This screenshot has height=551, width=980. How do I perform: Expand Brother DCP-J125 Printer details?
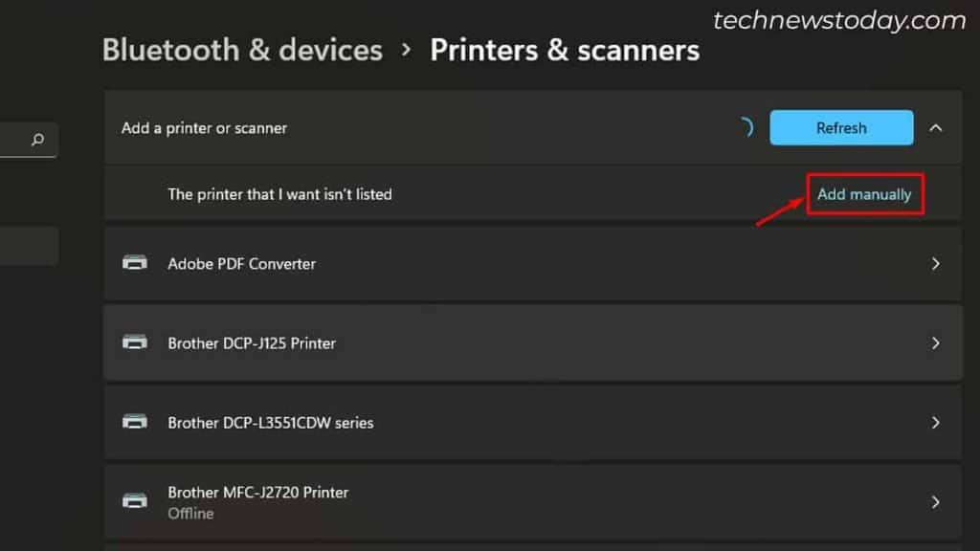935,342
